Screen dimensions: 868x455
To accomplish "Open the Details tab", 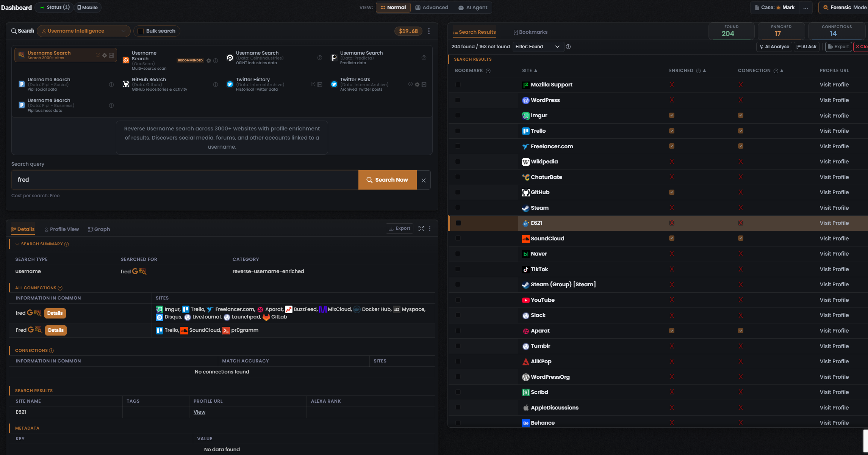I will click(x=23, y=229).
